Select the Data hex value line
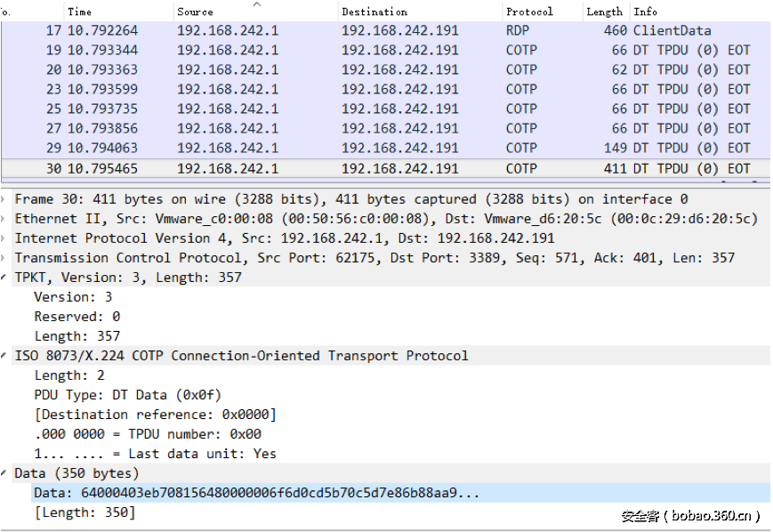 [x=256, y=493]
